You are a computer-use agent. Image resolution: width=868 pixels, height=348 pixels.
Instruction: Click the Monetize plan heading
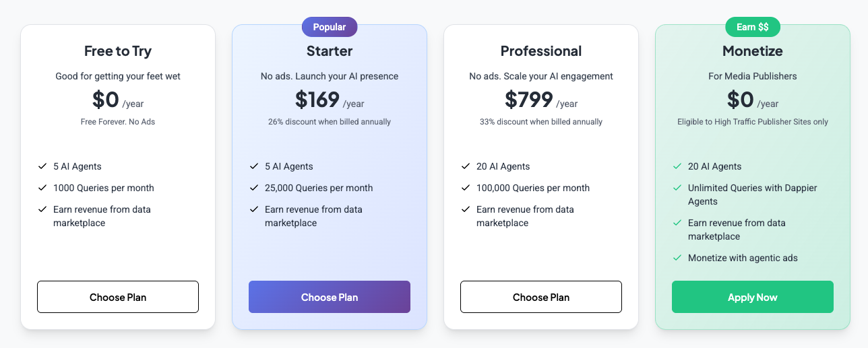[753, 51]
